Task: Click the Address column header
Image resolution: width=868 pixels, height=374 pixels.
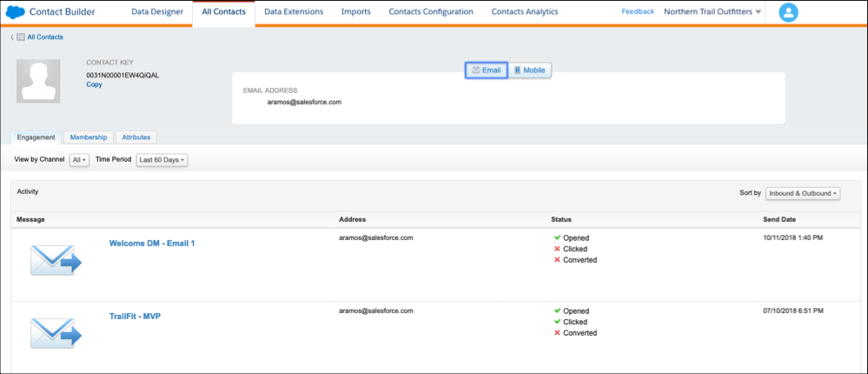Action: coord(353,219)
